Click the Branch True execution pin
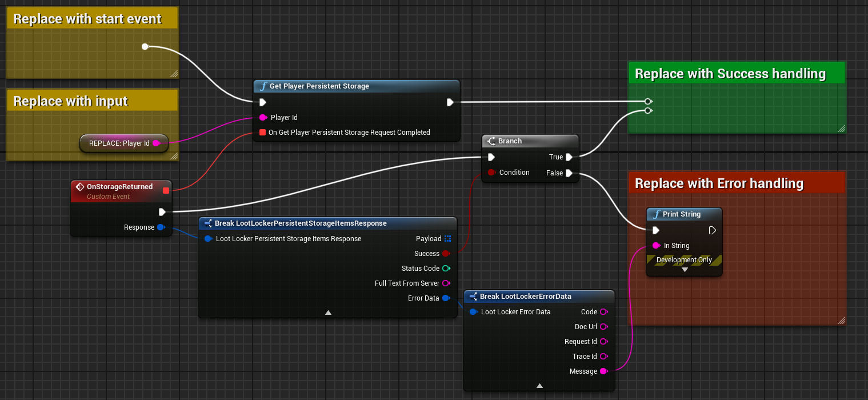This screenshot has height=400, width=868. click(x=569, y=157)
